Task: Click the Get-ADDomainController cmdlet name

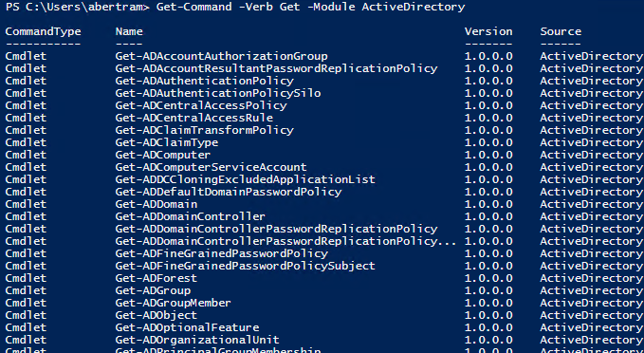Action: [x=190, y=216]
